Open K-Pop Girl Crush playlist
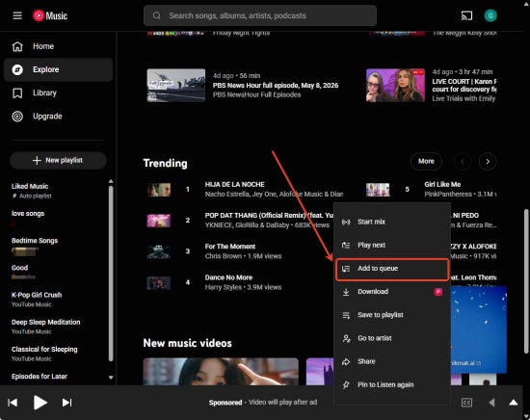Image resolution: width=530 pixels, height=420 pixels. 58,300
